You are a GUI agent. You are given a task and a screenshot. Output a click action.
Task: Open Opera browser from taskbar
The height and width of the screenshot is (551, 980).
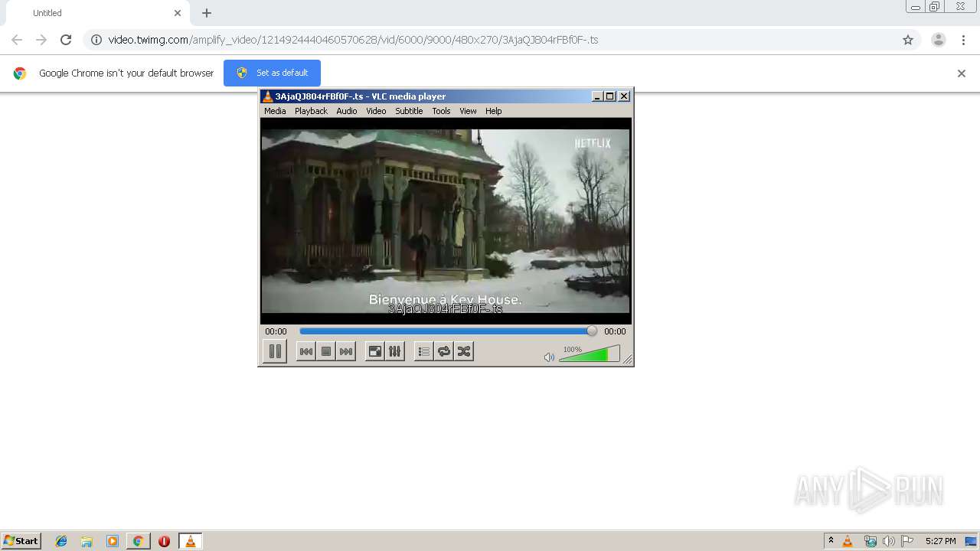click(164, 541)
